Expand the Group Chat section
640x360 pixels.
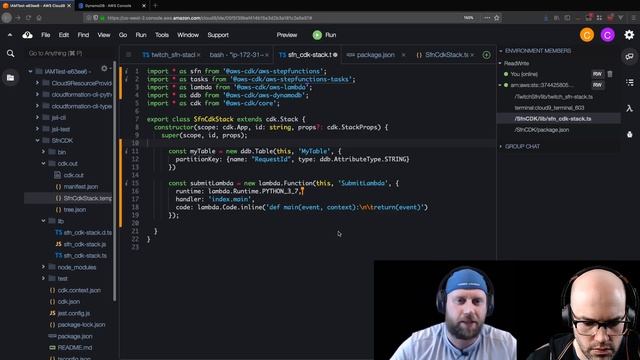pos(501,147)
